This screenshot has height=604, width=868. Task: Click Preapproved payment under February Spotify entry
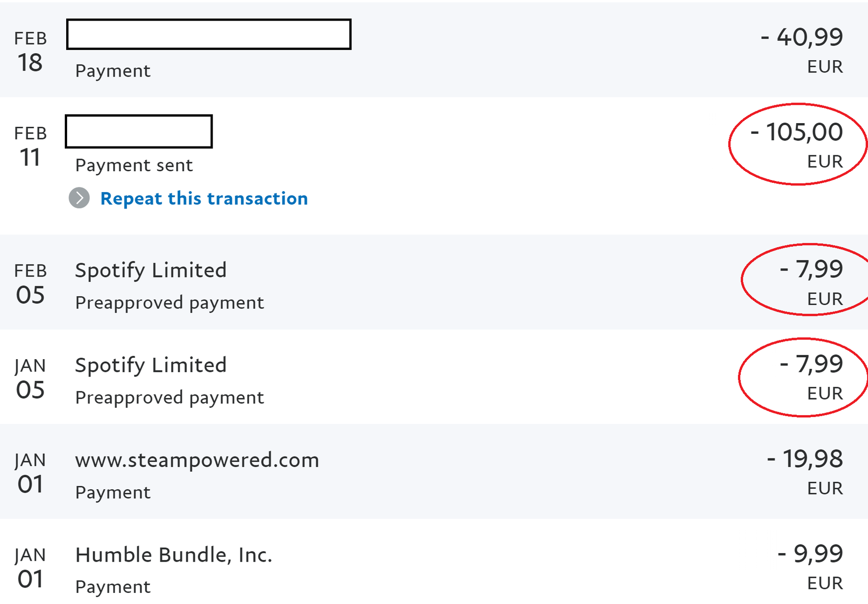tap(169, 303)
